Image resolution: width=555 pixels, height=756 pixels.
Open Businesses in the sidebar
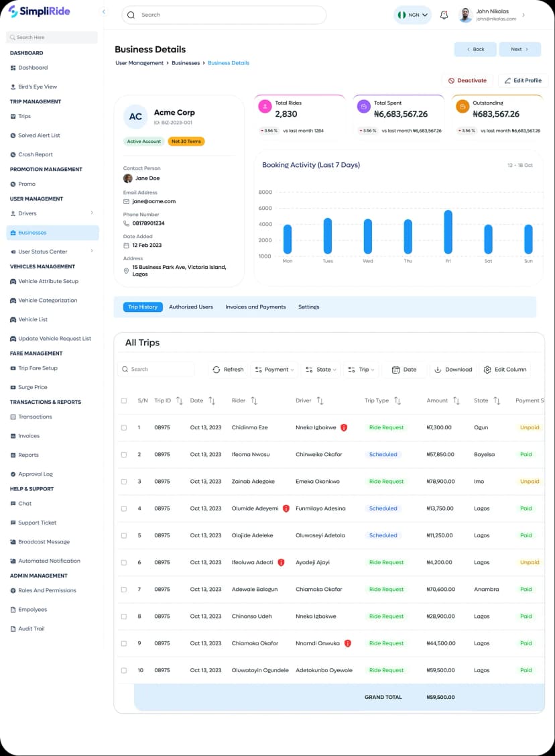click(52, 233)
